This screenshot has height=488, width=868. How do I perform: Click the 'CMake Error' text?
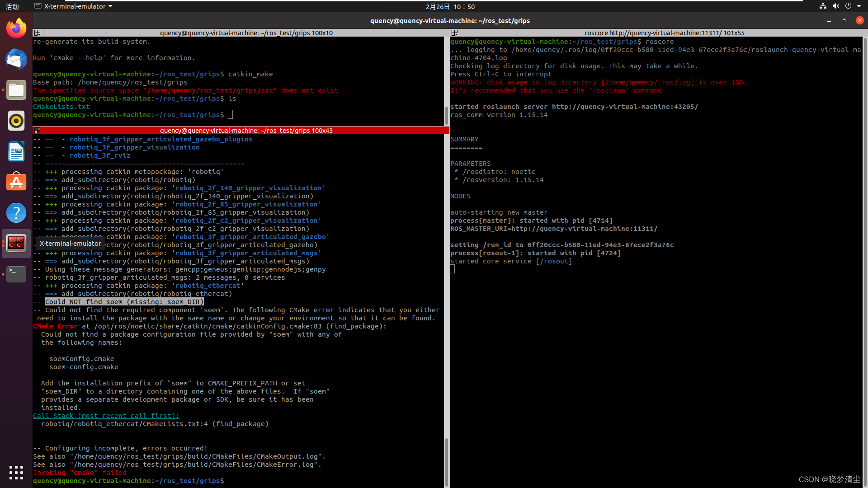(x=55, y=326)
